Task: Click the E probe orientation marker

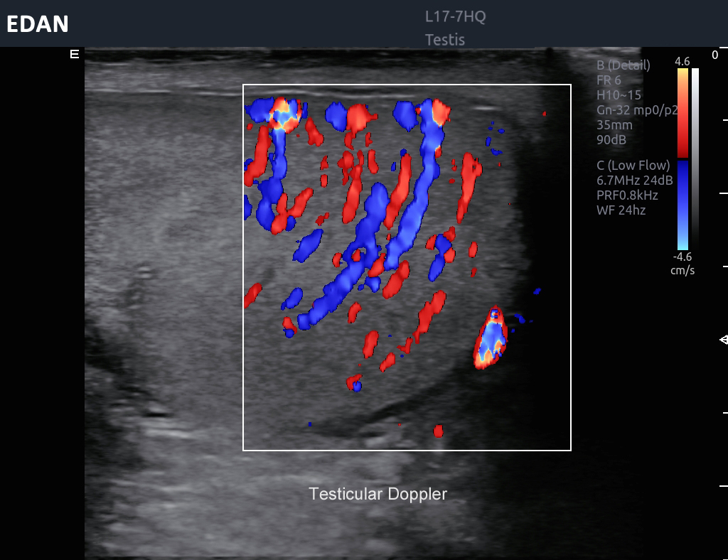Action: (x=74, y=54)
